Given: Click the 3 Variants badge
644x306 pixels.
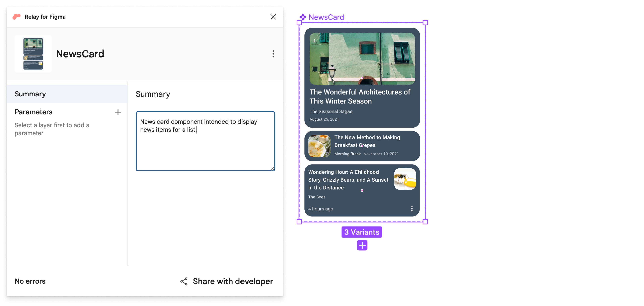Looking at the screenshot, I should click(362, 232).
